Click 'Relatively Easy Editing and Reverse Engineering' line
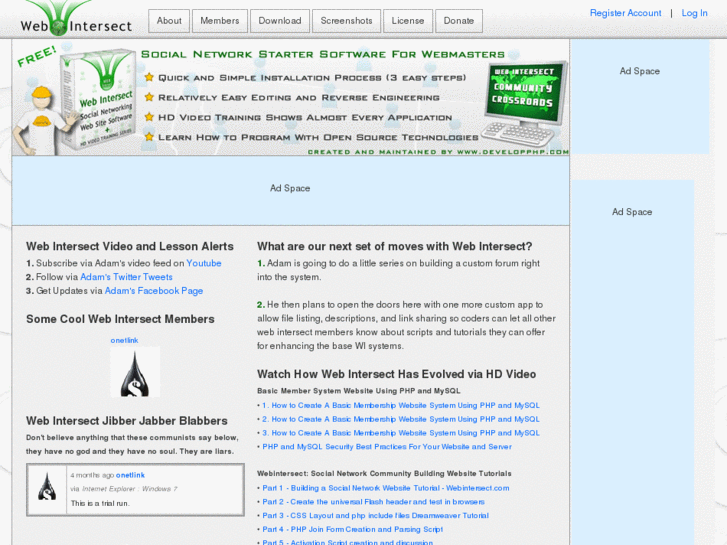The width and height of the screenshot is (727, 545). (x=299, y=98)
